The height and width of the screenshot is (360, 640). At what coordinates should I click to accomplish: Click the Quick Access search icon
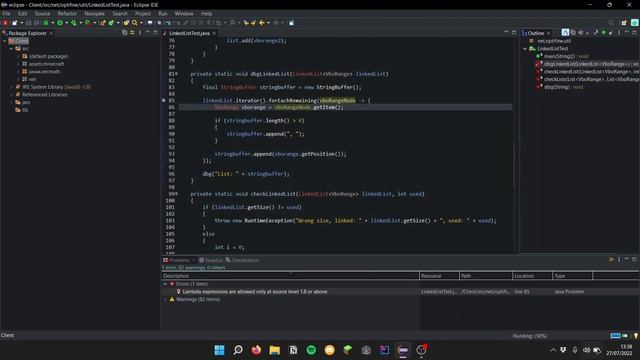pyautogui.click(x=611, y=23)
